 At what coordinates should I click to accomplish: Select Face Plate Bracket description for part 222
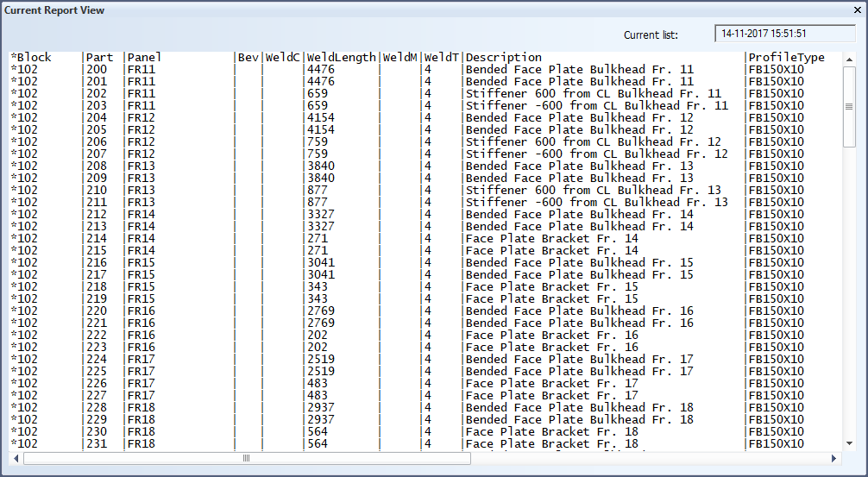(552, 336)
